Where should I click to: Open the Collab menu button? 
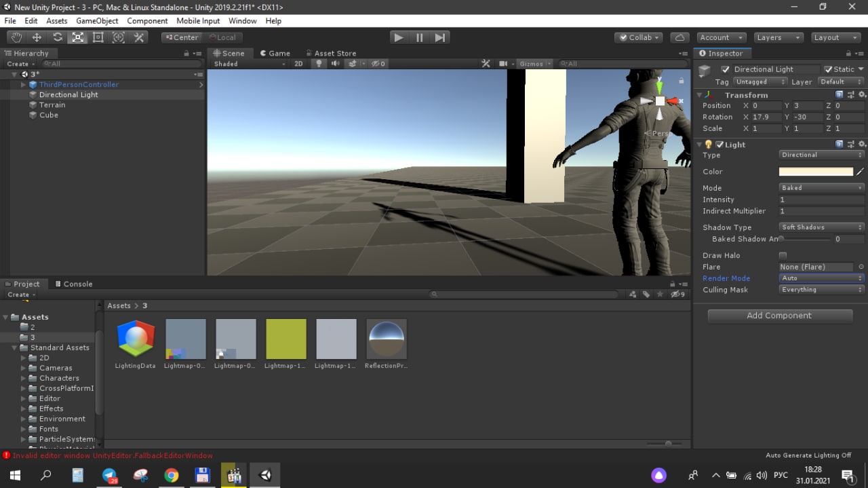pos(639,37)
